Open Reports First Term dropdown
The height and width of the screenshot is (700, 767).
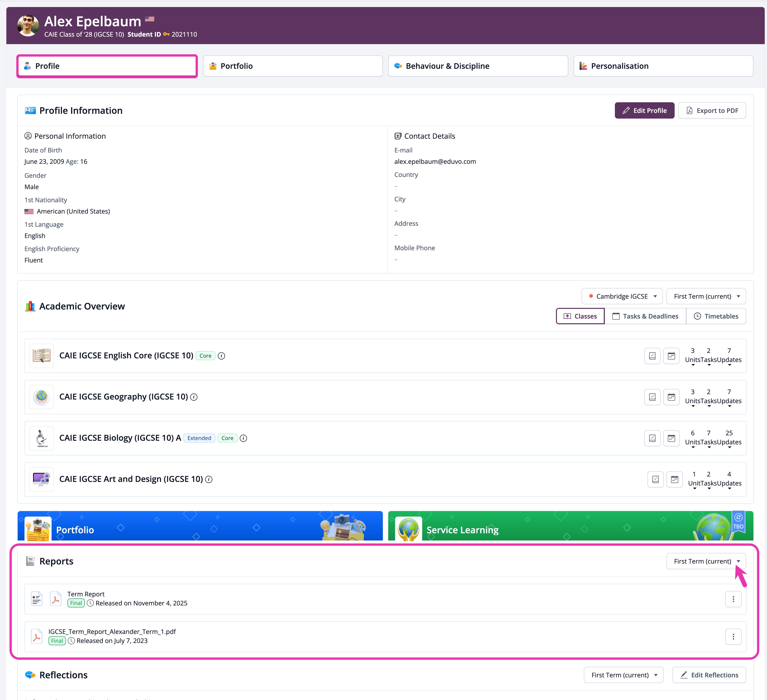(x=706, y=561)
